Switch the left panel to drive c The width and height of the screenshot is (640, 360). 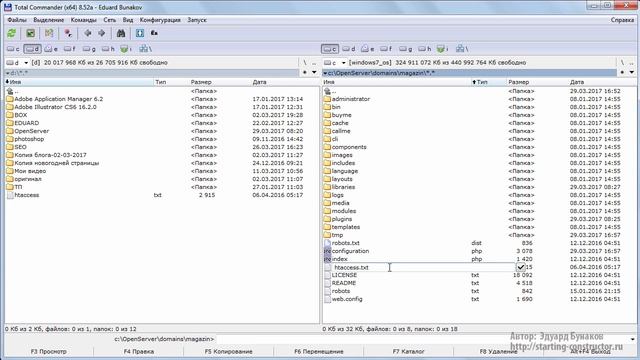coord(13,49)
